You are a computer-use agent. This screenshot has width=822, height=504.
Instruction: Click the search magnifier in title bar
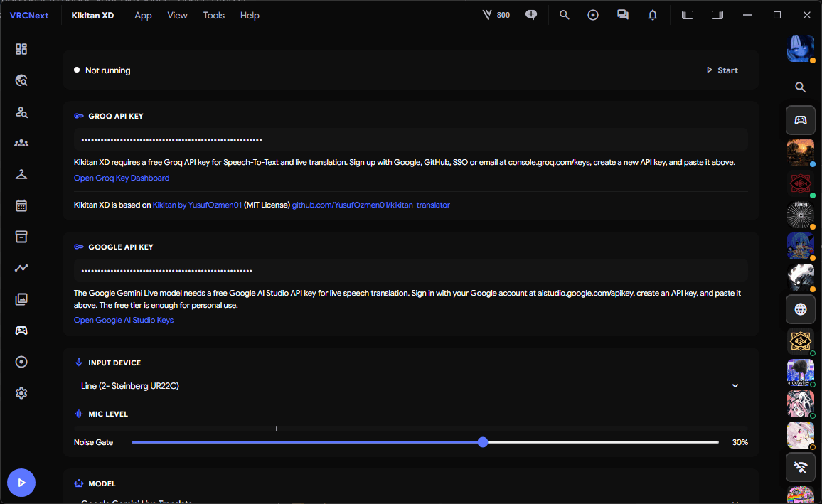(564, 15)
